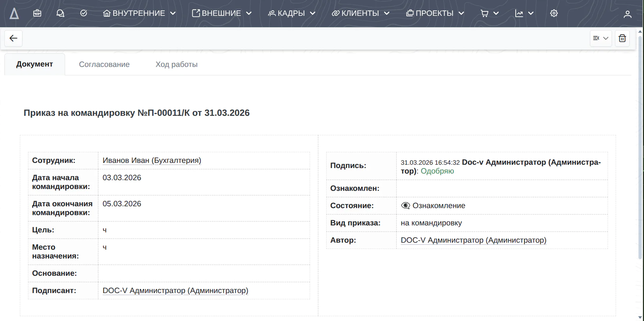Click the Одобряю signature status
This screenshot has width=644, height=321.
coord(437,171)
